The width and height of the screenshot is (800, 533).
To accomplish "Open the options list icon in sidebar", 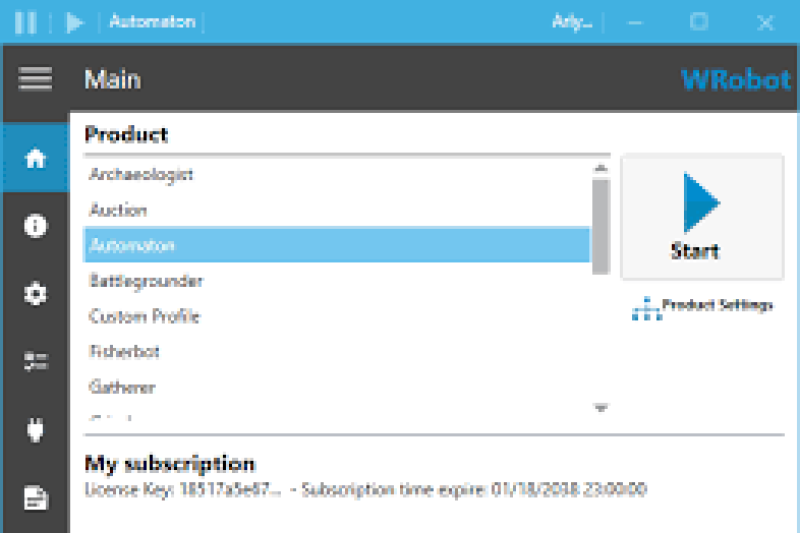I will (x=35, y=362).
